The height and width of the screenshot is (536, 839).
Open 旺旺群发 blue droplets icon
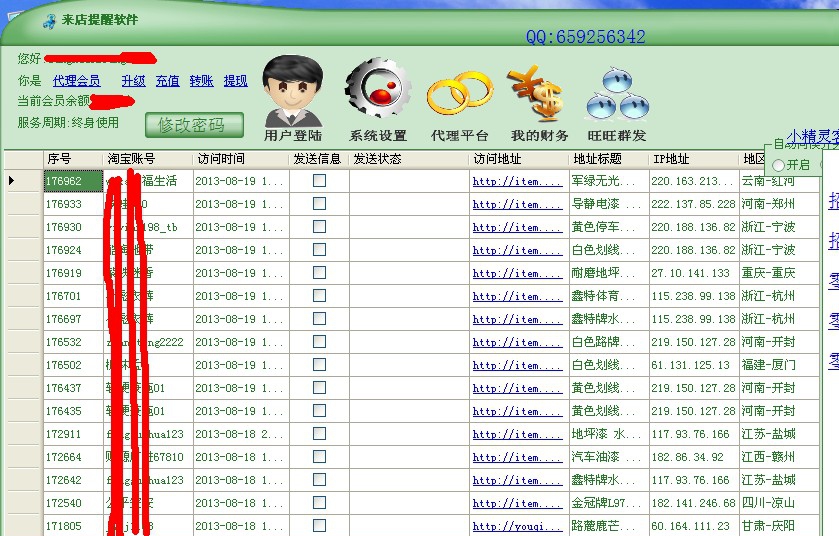617,103
